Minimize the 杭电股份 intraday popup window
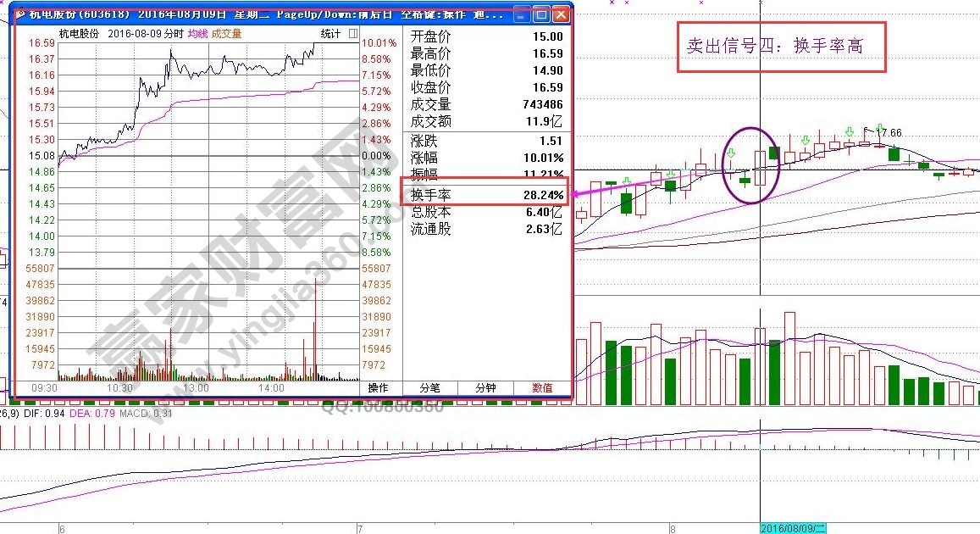980x534 pixels. [523, 15]
